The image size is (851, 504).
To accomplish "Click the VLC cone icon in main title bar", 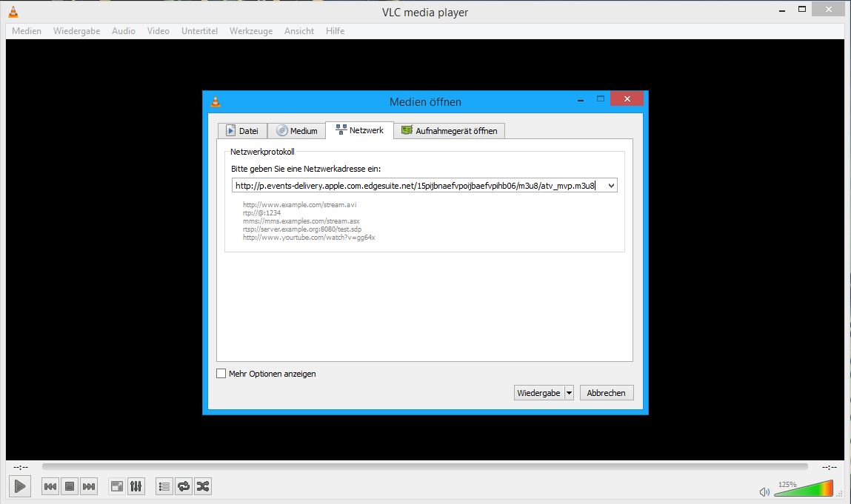I will [x=13, y=11].
